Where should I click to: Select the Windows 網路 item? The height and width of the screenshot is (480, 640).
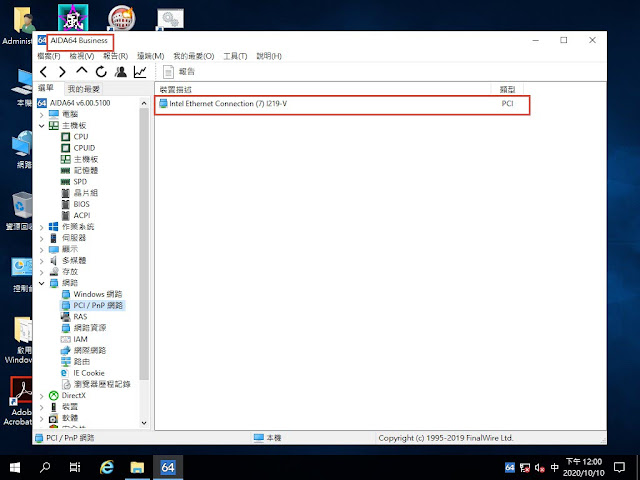pos(98,294)
